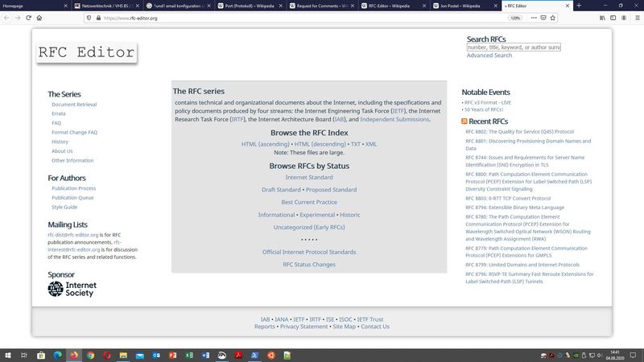Click the browser Forward arrow
The image size is (644, 362).
pos(18,18)
